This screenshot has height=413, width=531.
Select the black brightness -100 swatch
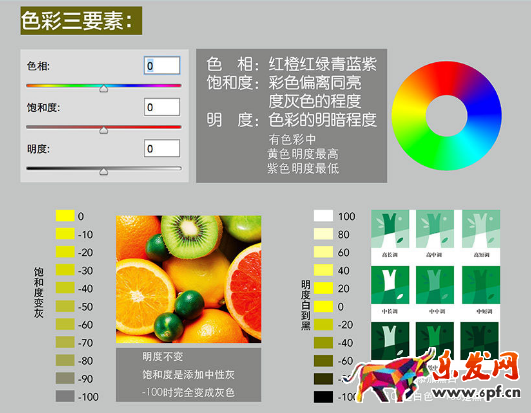click(x=323, y=396)
